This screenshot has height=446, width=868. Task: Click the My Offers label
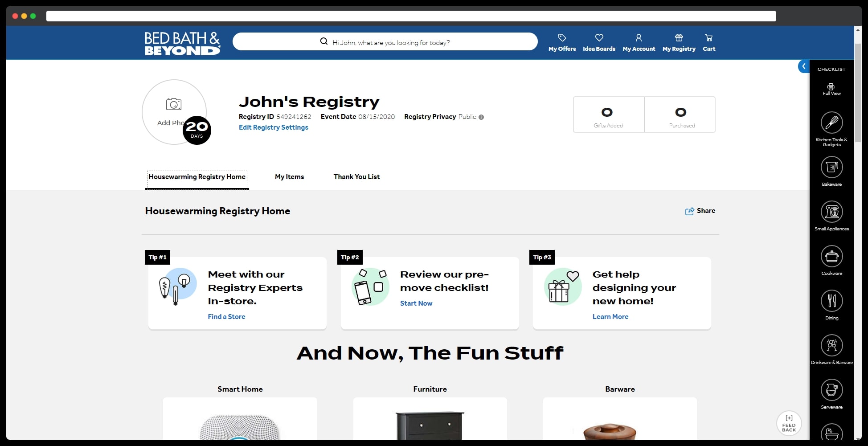point(562,49)
